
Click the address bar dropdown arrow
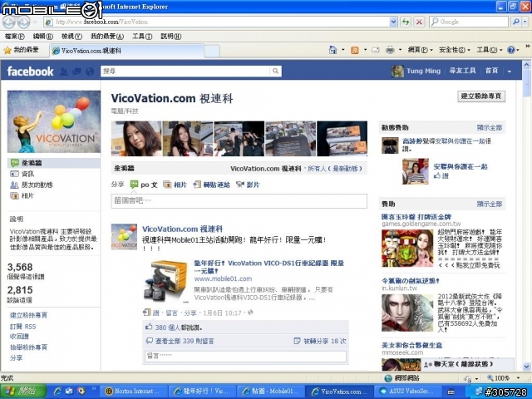coord(393,22)
